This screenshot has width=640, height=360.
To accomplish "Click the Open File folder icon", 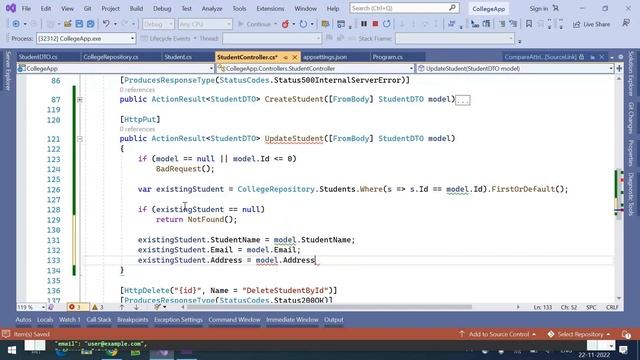I will pos(67,24).
